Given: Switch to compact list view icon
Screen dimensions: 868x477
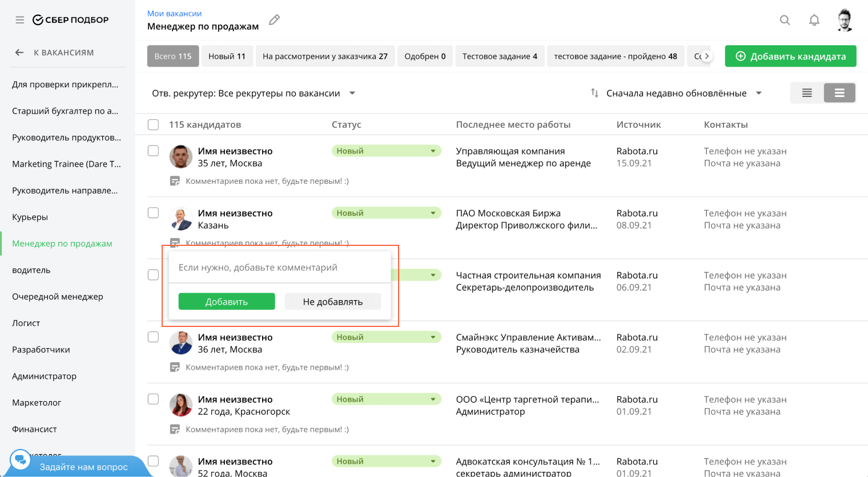Looking at the screenshot, I should point(806,93).
